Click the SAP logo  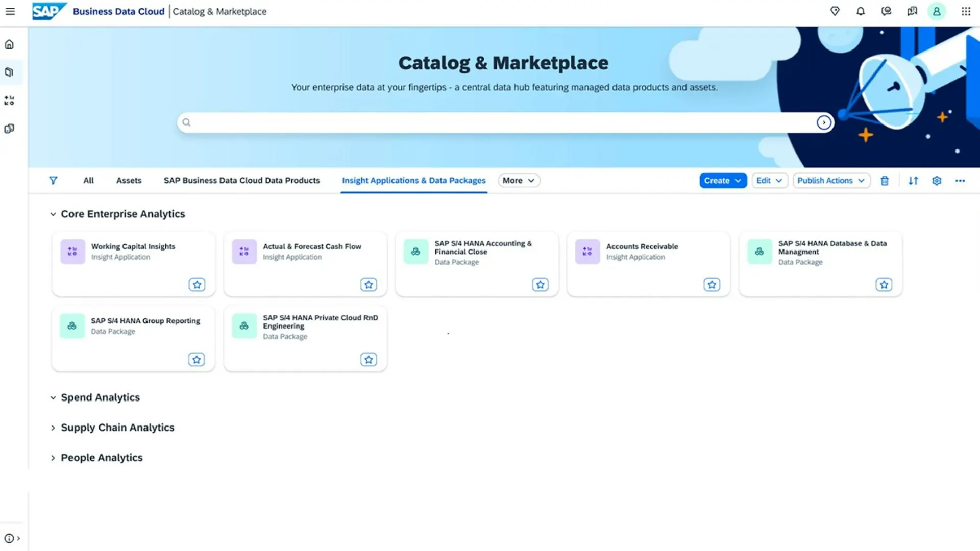[x=49, y=11]
